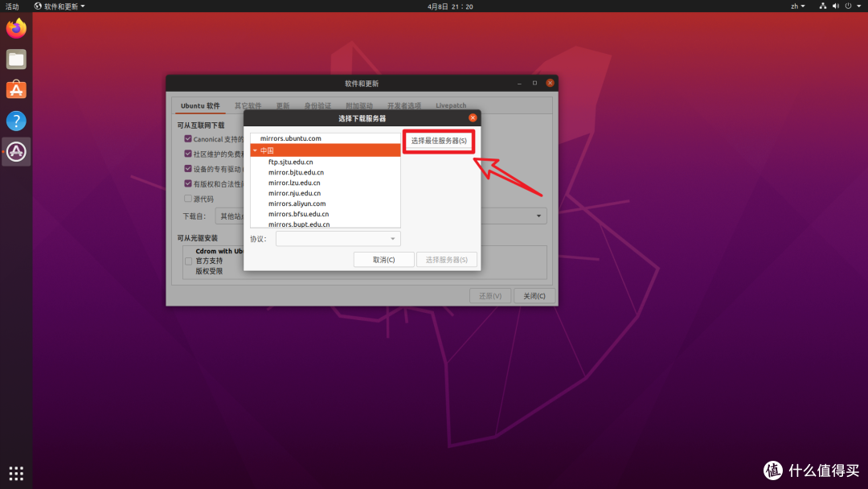Open the power menu icon

coord(850,6)
